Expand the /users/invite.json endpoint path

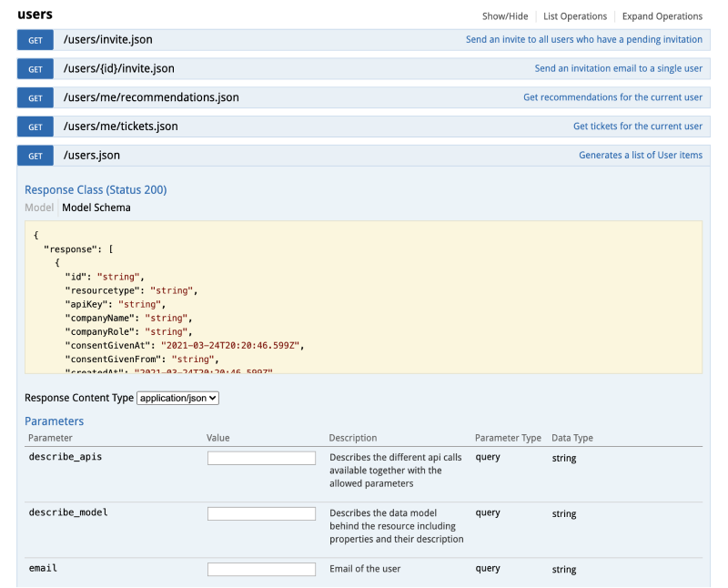107,40
